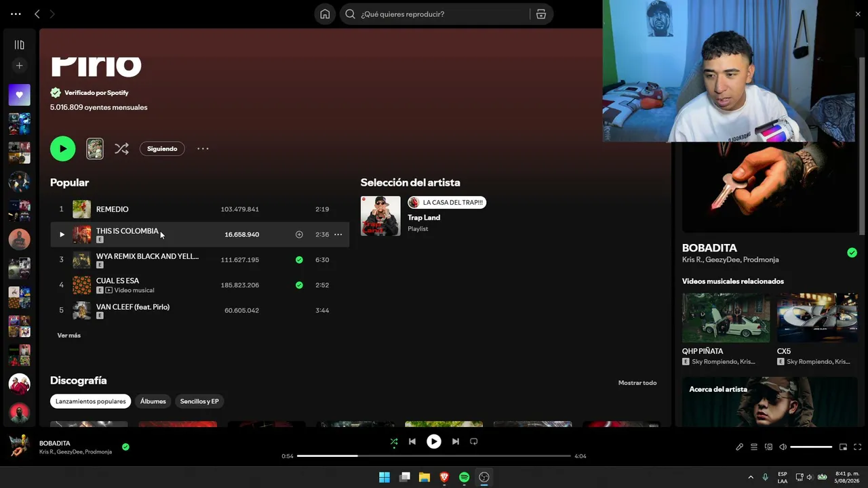
Task: Select VAN CLEEF (feat. Pirlo) track
Action: 199,310
